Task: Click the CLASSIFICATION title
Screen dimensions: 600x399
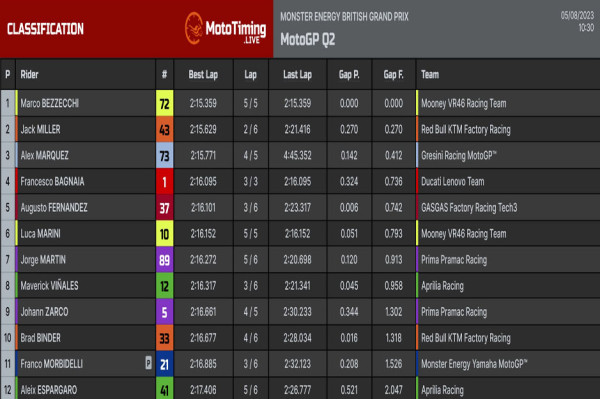Action: (x=45, y=29)
